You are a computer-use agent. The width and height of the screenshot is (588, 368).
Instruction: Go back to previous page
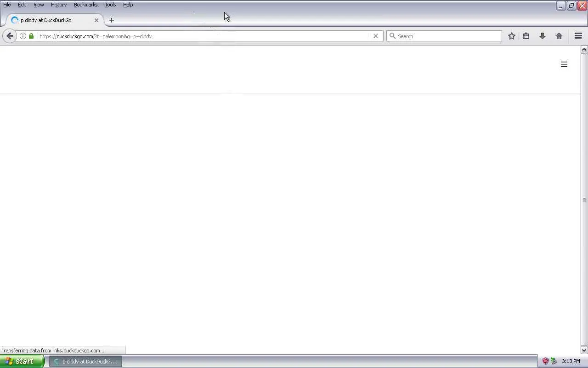click(x=10, y=36)
